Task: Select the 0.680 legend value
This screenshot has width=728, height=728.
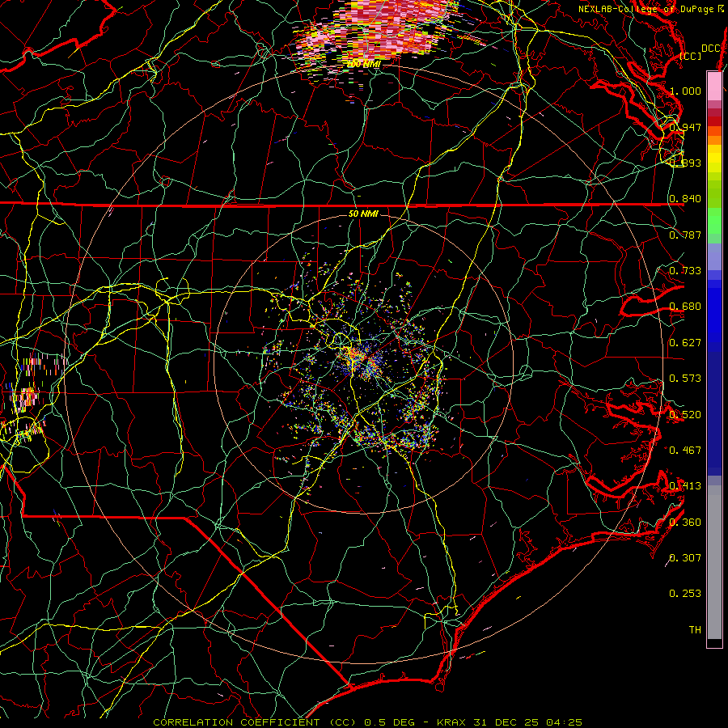Action: click(685, 307)
